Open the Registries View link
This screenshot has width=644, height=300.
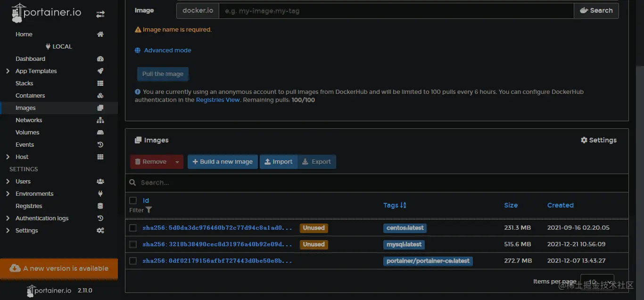218,100
